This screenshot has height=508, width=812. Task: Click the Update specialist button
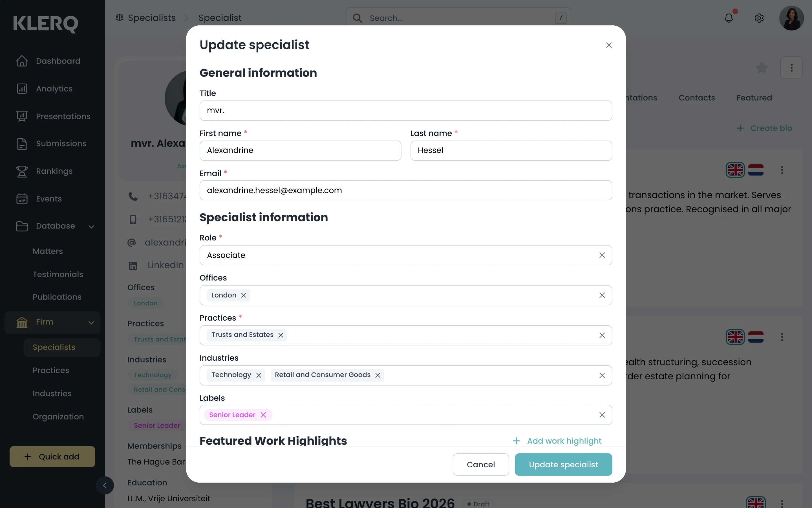(x=563, y=464)
